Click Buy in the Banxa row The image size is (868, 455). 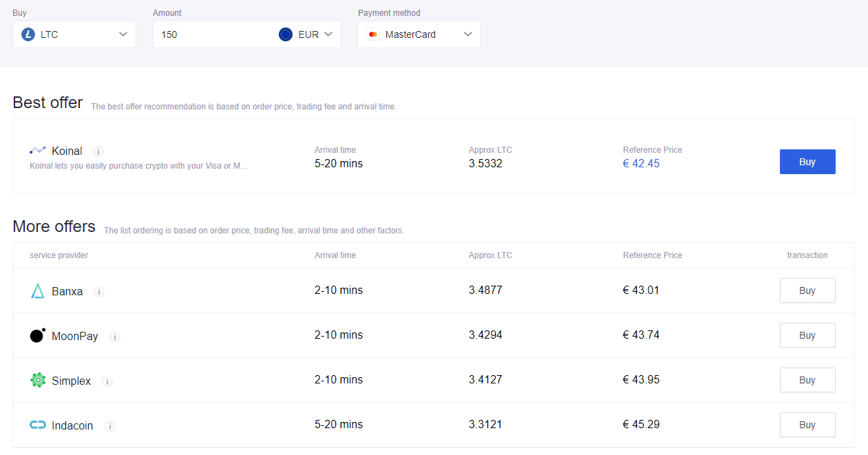point(807,290)
